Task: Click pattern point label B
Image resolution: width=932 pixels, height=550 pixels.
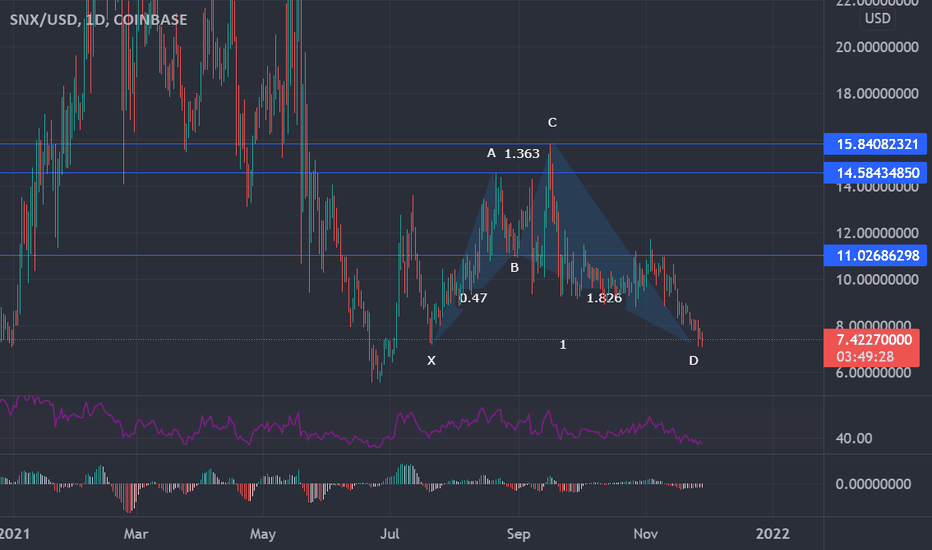Action: tap(515, 268)
